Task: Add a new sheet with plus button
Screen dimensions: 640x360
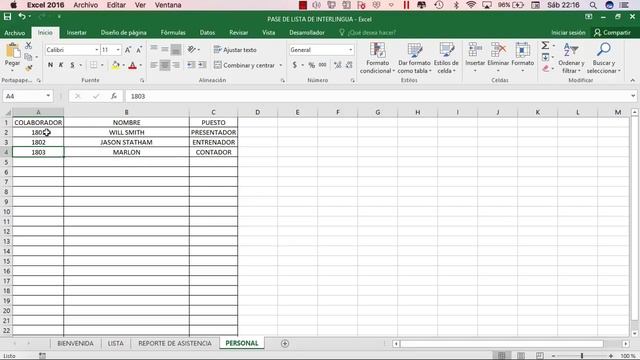Action: 285,344
